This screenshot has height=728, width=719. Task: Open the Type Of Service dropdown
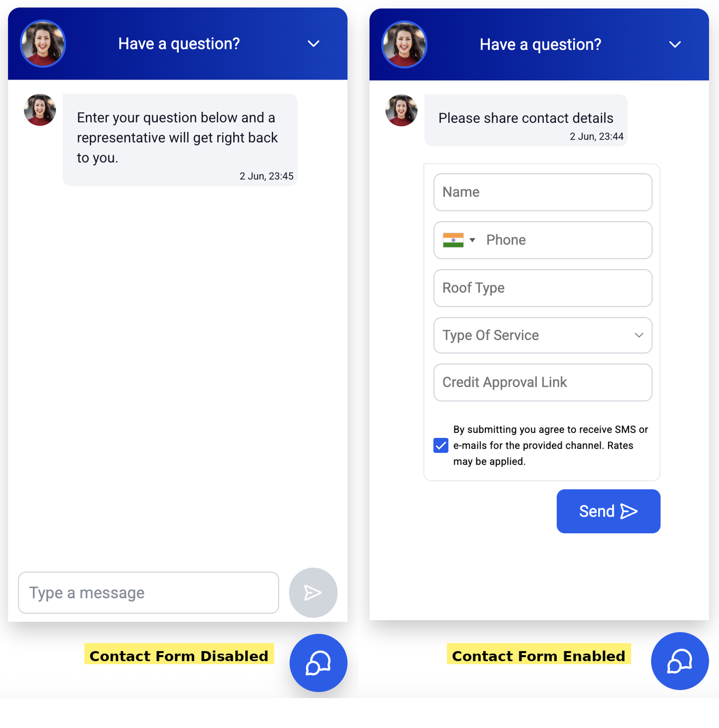(x=543, y=335)
